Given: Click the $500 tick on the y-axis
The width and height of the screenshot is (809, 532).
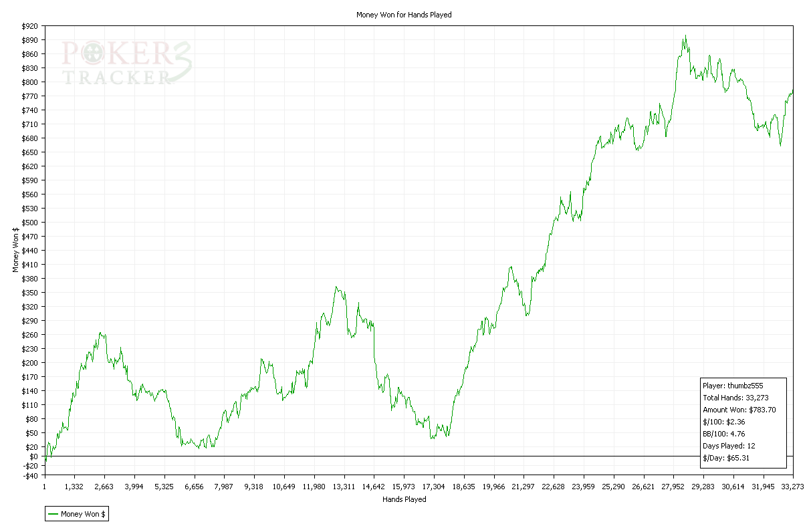Looking at the screenshot, I should 29,223.
